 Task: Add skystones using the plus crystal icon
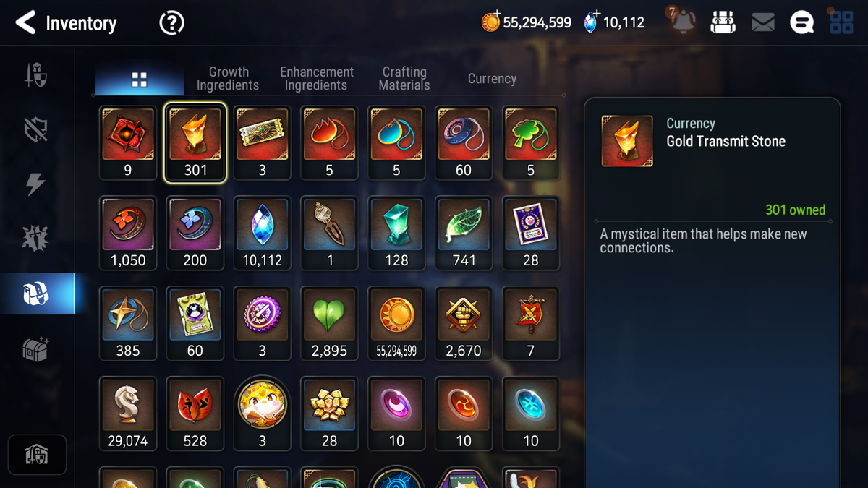592,22
